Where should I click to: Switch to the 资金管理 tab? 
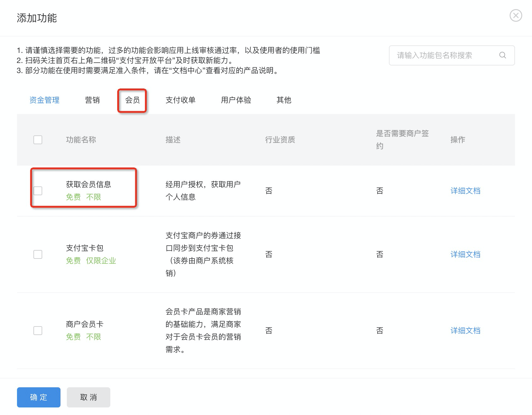44,100
